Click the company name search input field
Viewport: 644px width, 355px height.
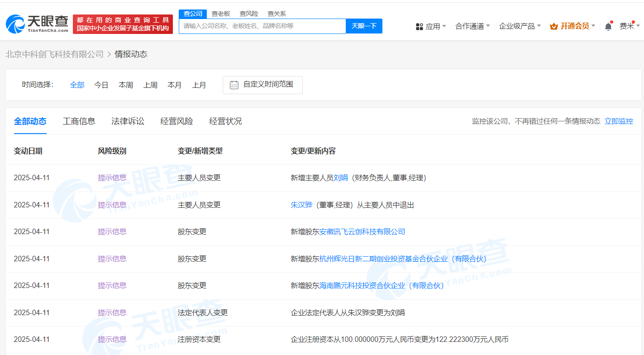(x=262, y=26)
